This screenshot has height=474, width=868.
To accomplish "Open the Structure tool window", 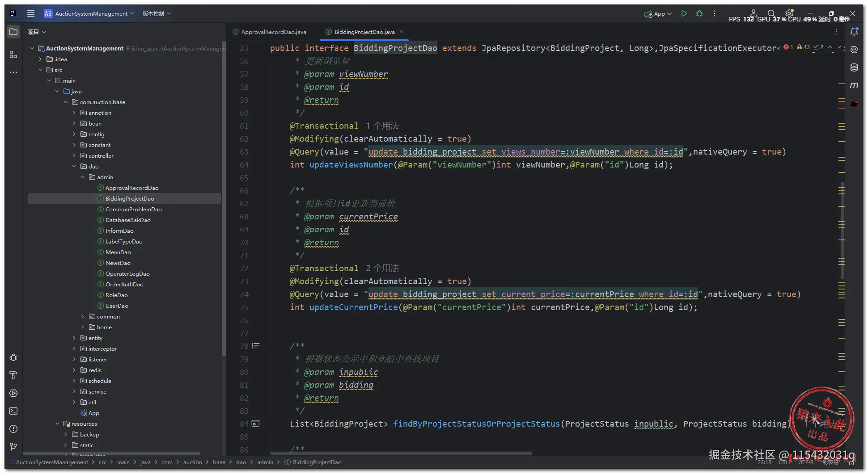I will tap(13, 55).
